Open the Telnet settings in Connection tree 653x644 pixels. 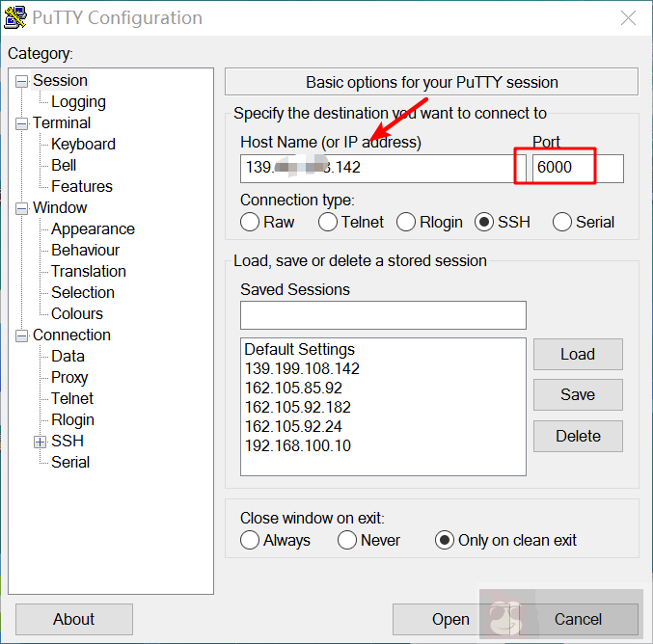tap(72, 399)
